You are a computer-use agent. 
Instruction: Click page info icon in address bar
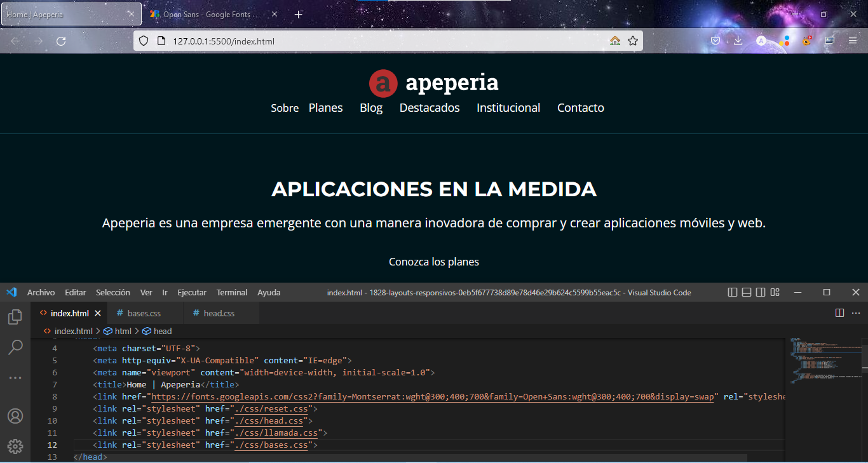[160, 41]
